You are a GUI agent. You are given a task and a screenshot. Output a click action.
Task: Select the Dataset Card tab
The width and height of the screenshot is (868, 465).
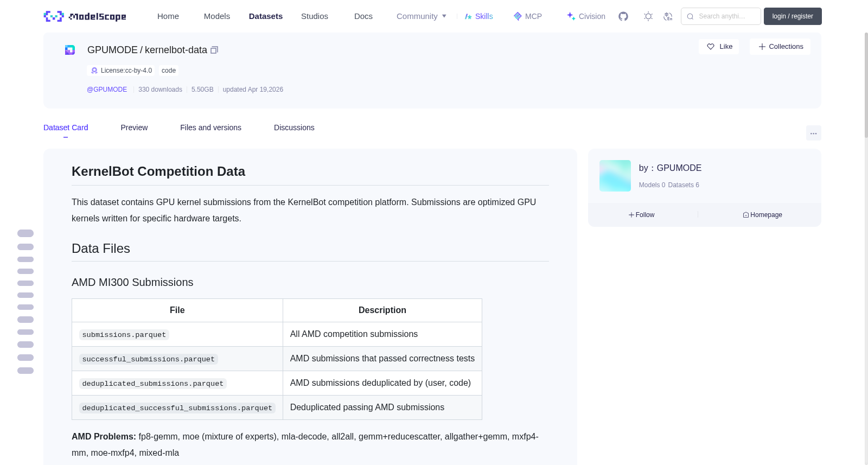pos(66,128)
